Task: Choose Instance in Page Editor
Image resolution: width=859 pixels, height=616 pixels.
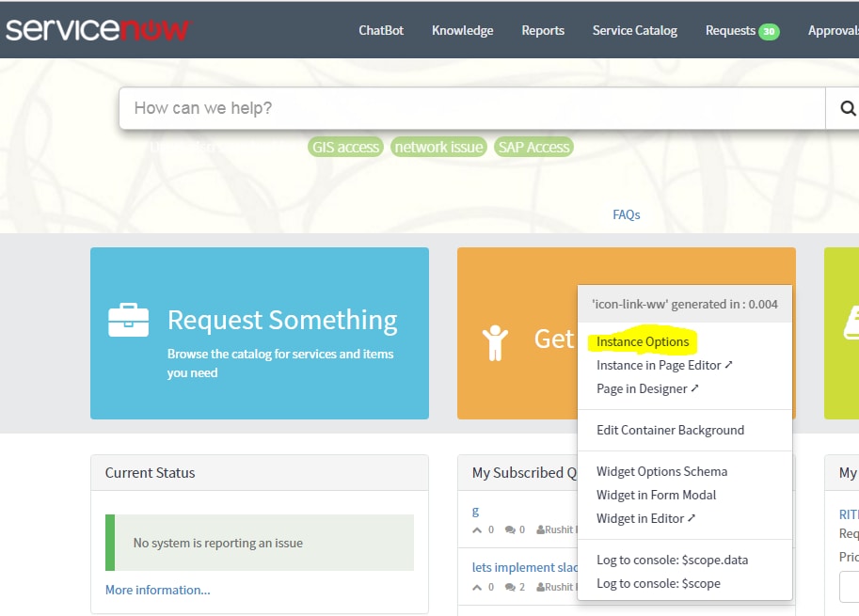Action: (664, 365)
